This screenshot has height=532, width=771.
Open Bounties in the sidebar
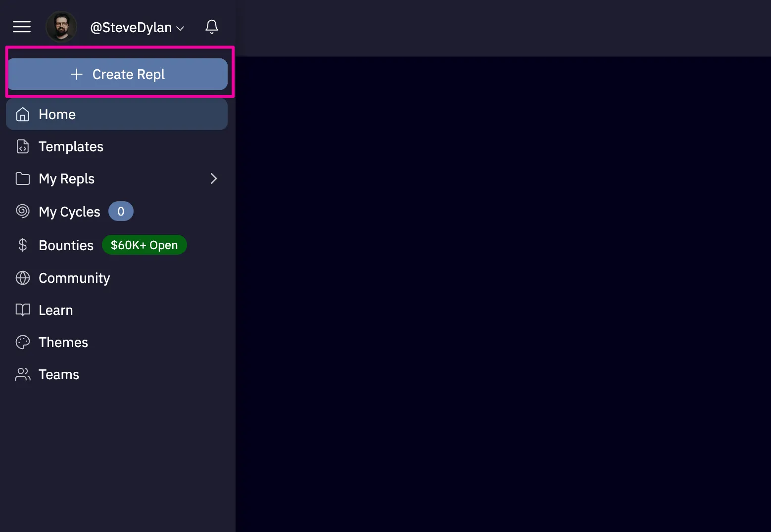[x=117, y=245]
